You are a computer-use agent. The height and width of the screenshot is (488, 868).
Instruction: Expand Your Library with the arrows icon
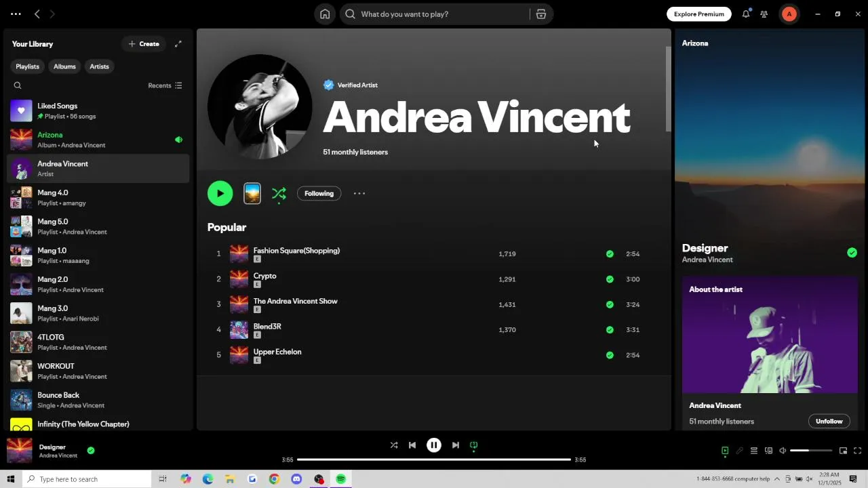coord(178,44)
